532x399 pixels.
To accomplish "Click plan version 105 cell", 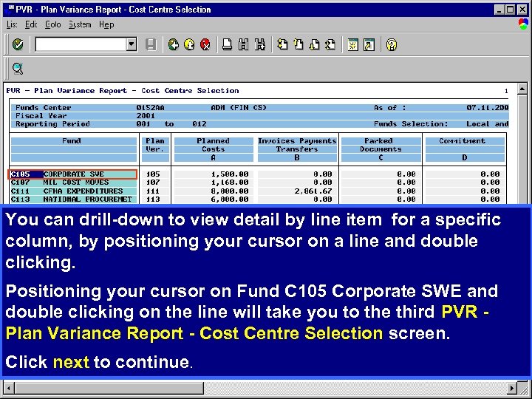I will pos(153,174).
